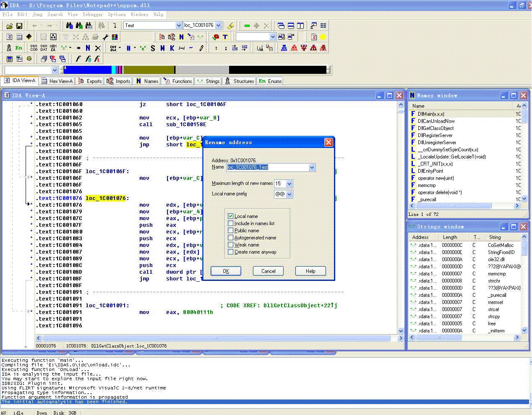Open the Maximum length of new names dropdown
Image resolution: width=532 pixels, height=415 pixels.
[x=289, y=184]
